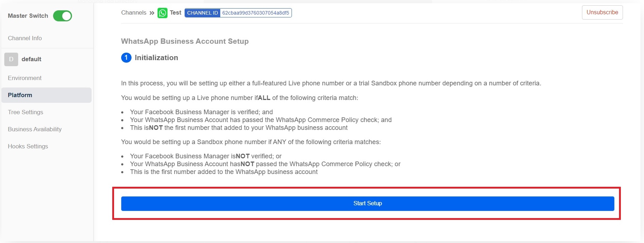This screenshot has width=644, height=243.
Task: Click the breadcrumb double-chevron separator
Action: tap(152, 13)
